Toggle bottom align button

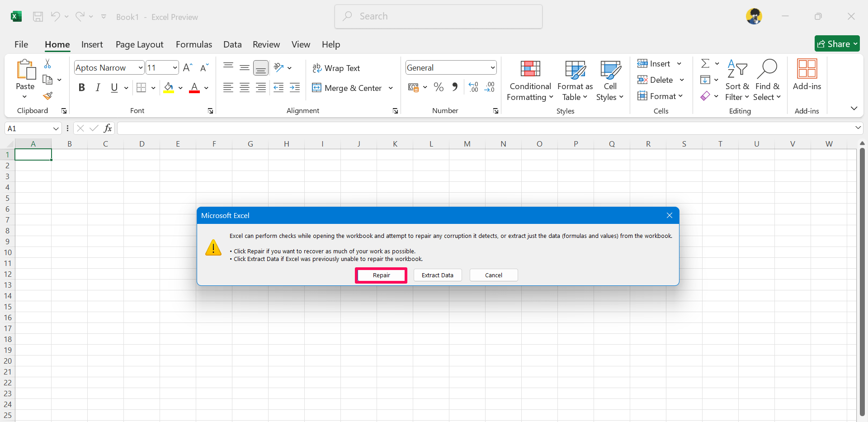pyautogui.click(x=261, y=68)
